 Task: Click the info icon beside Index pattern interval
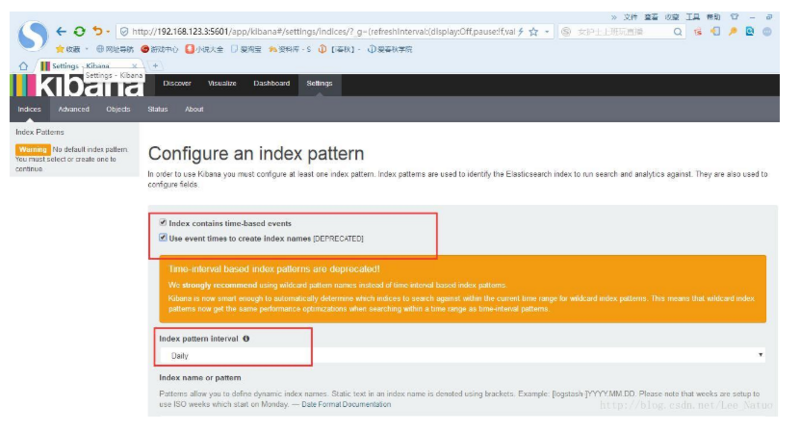(246, 339)
